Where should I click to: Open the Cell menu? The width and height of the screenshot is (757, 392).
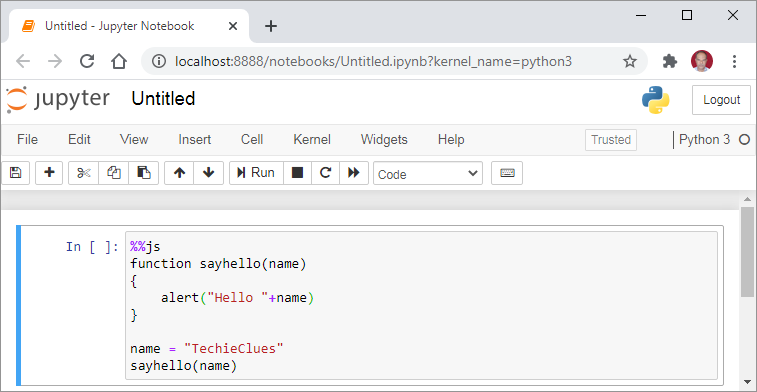(252, 140)
